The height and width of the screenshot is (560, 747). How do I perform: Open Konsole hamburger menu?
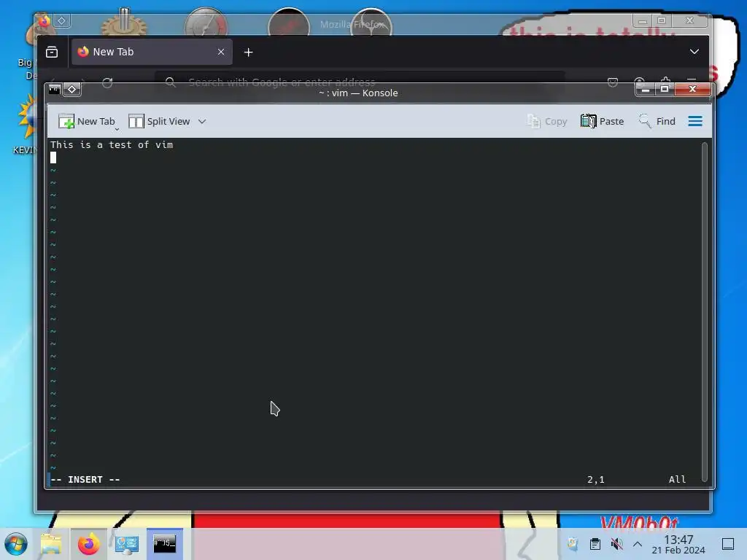point(695,122)
